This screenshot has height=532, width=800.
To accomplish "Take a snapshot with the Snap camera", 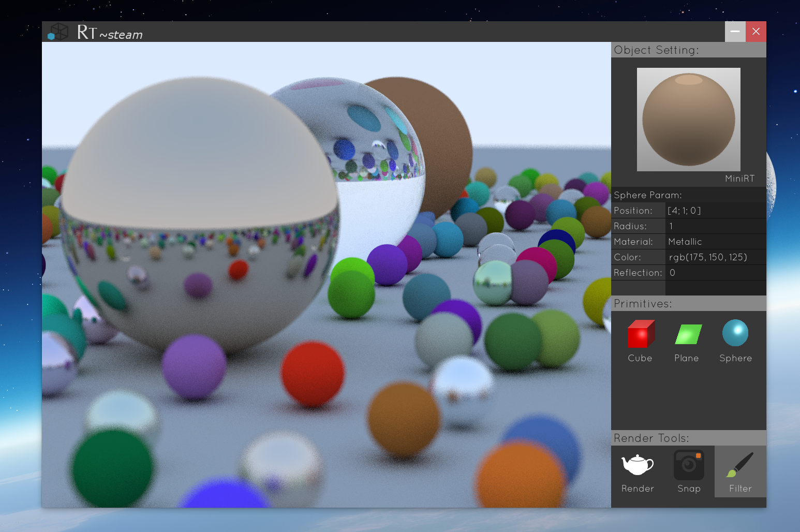I will click(x=689, y=472).
